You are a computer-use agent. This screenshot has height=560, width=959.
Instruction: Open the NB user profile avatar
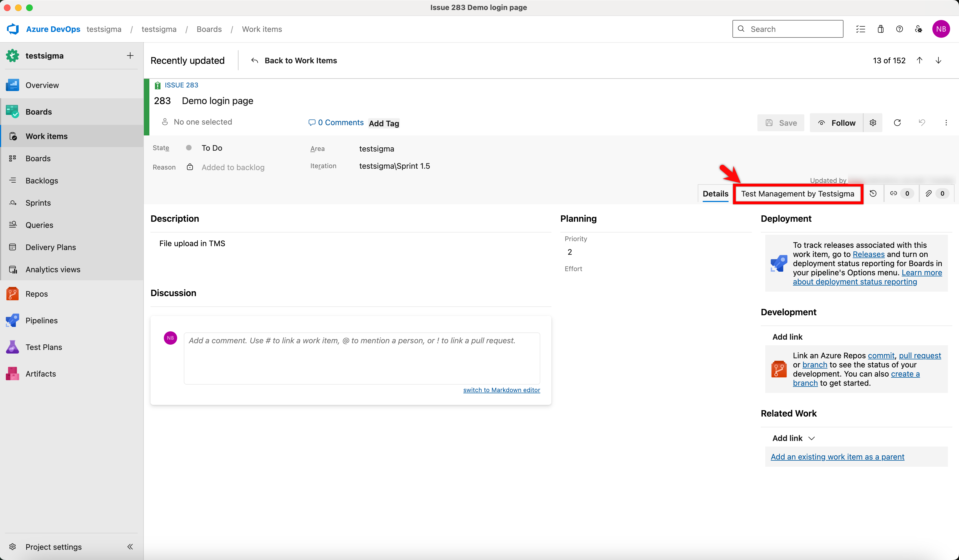coord(941,29)
